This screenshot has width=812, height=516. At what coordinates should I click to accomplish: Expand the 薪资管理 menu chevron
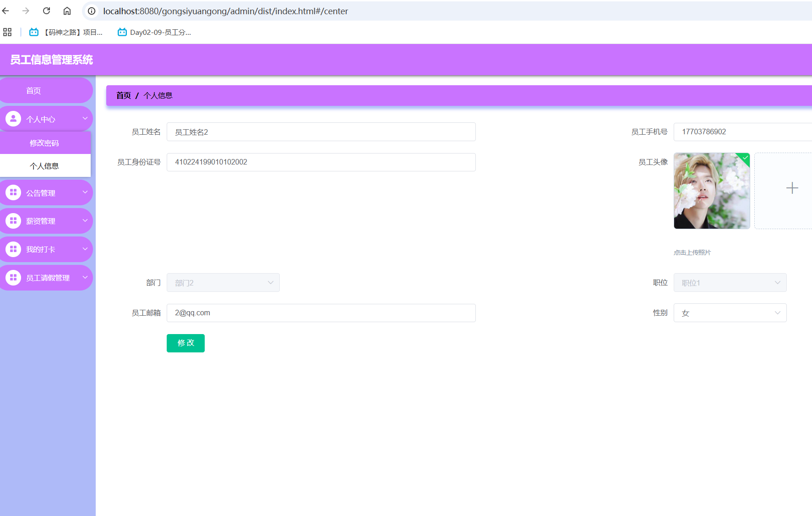85,220
